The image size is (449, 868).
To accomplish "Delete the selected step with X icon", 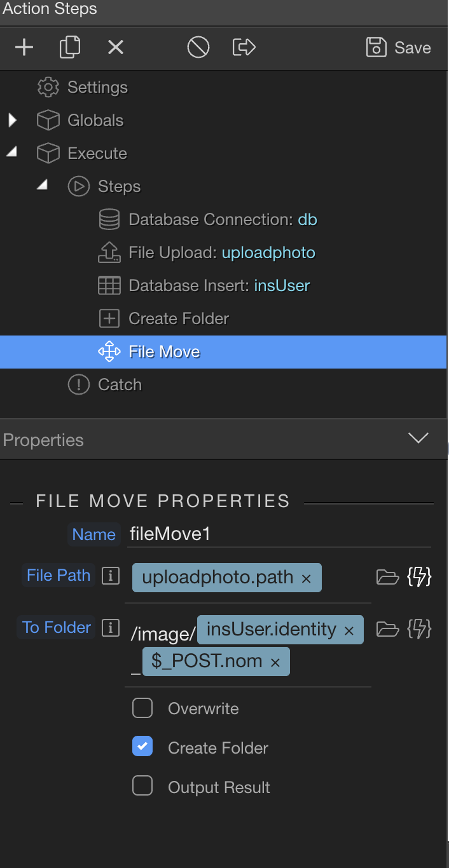I will click(115, 48).
